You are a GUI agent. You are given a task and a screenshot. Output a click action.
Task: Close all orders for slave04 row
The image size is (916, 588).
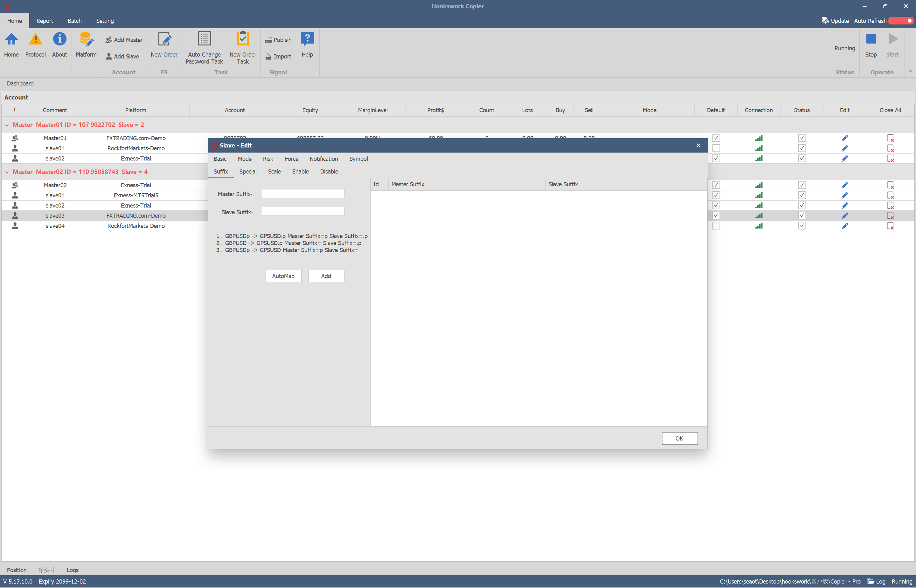click(890, 226)
